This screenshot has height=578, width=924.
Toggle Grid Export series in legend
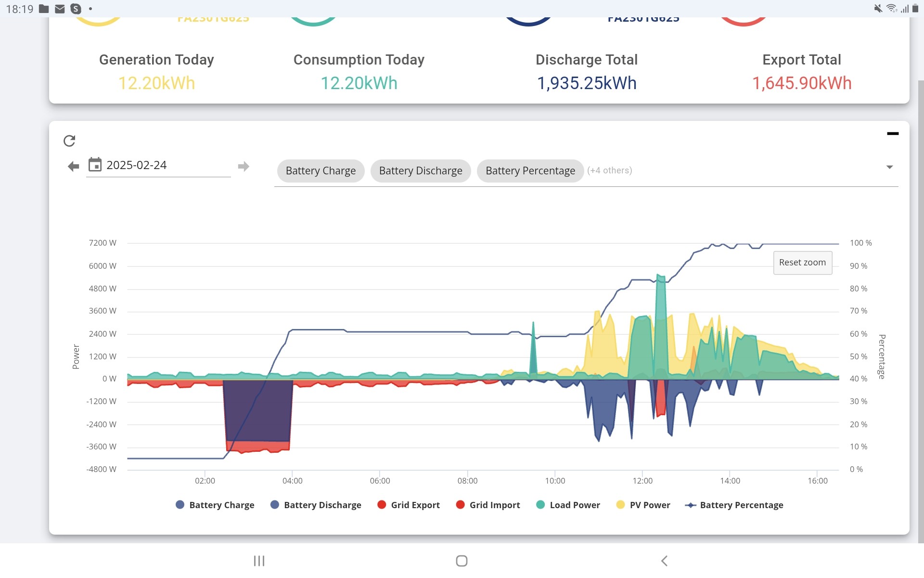(x=408, y=505)
